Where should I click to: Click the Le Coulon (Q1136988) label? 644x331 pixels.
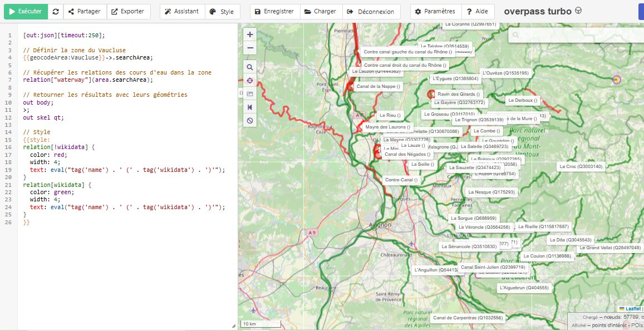tap(547, 256)
